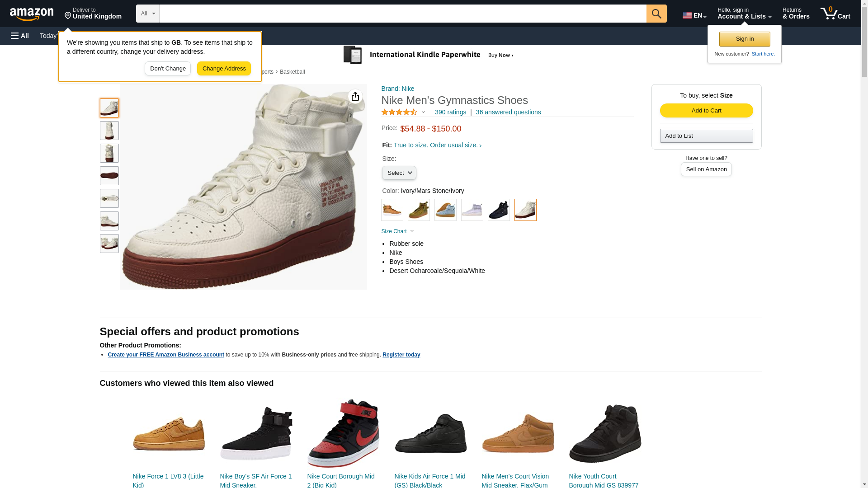Click the share icon on product image

pyautogui.click(x=355, y=96)
